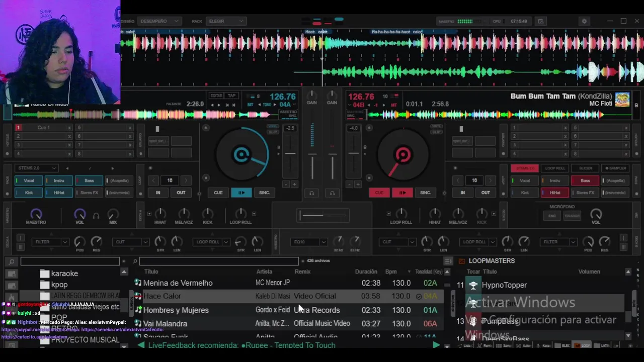
Task: Open the settings gear icon at top
Action: [x=584, y=21]
